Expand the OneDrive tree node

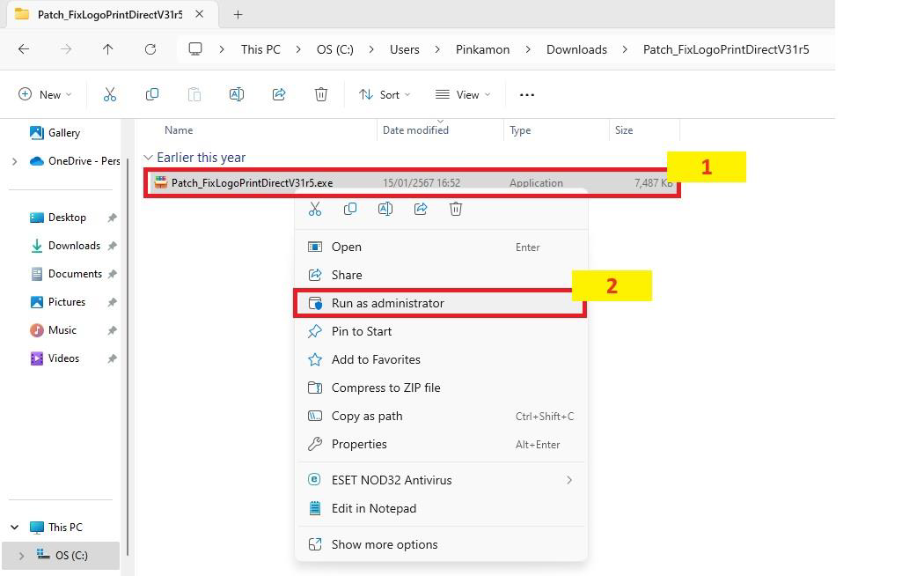(x=14, y=161)
